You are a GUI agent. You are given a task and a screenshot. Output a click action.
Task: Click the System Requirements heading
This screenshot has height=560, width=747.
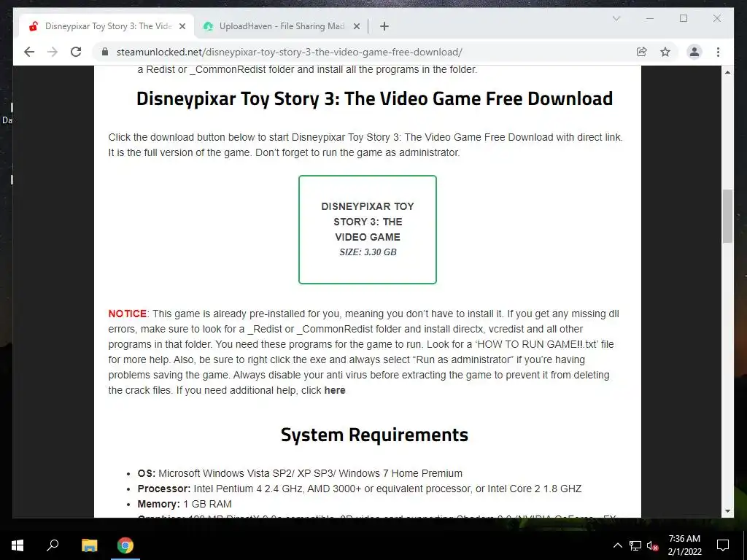click(x=374, y=435)
